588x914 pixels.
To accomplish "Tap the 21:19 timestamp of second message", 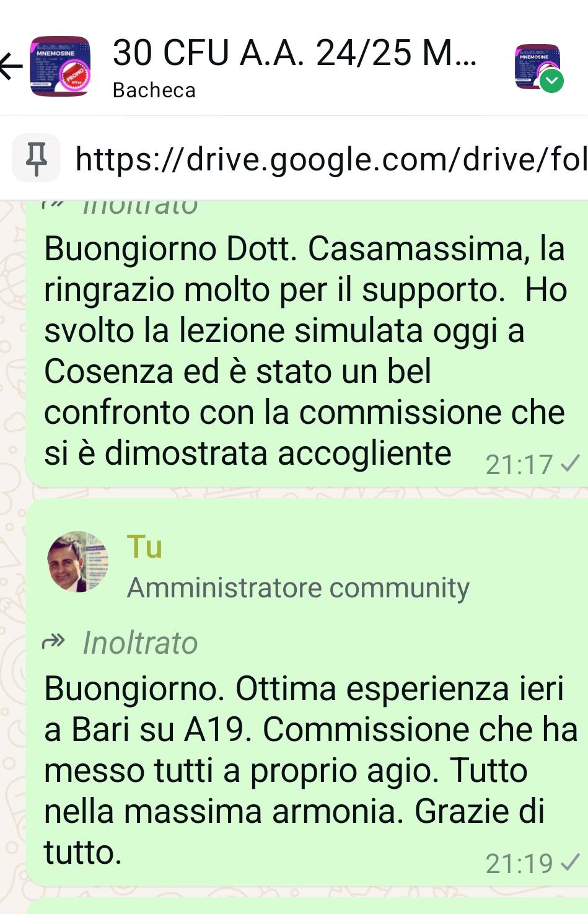I will click(519, 863).
